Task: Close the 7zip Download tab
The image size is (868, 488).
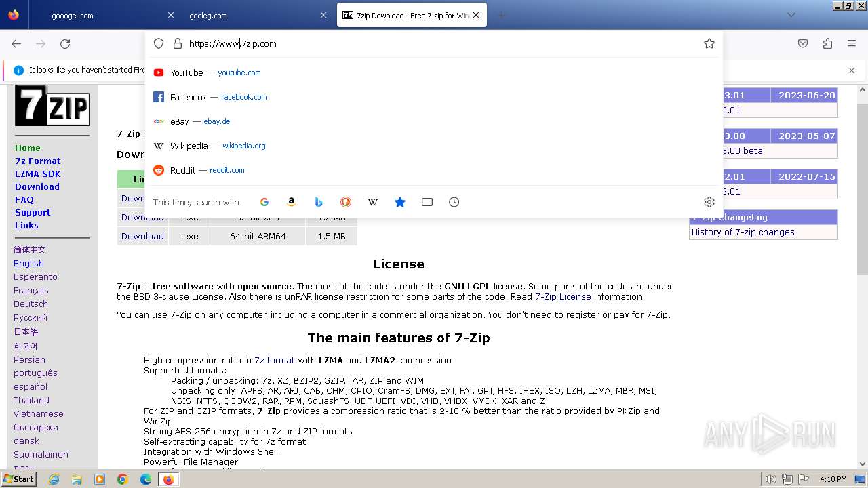Action: pyautogui.click(x=476, y=15)
